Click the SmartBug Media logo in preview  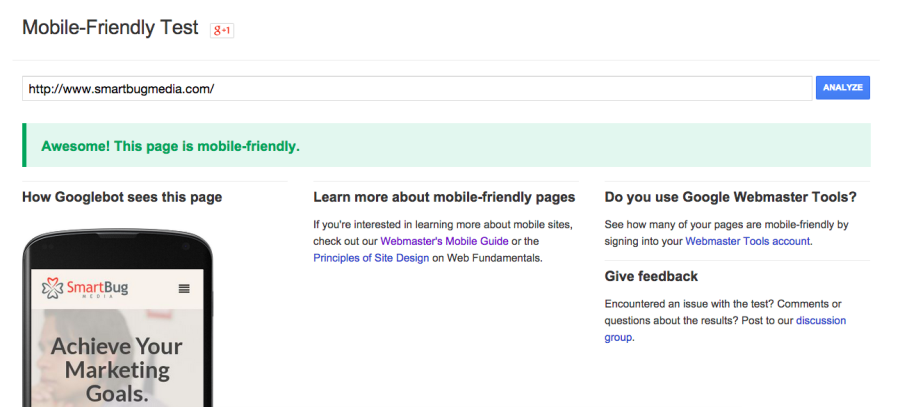[84, 288]
